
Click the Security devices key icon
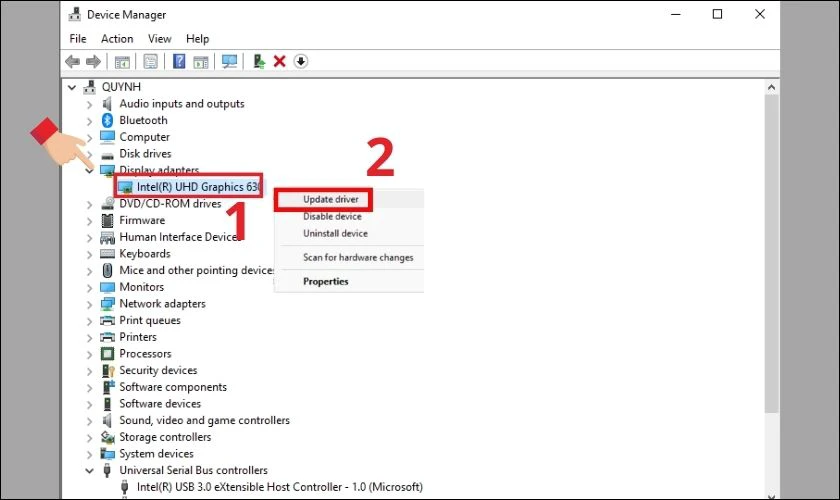click(108, 370)
